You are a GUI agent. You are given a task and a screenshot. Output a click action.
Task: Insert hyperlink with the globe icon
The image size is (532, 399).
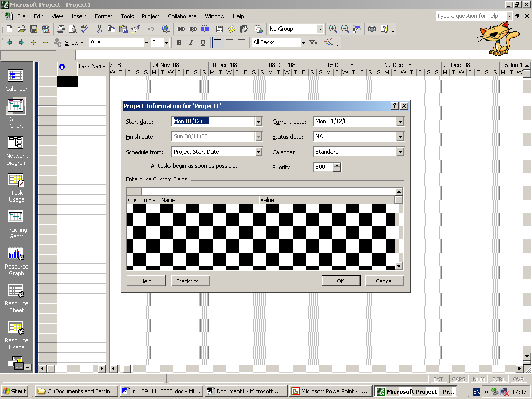coord(166,29)
